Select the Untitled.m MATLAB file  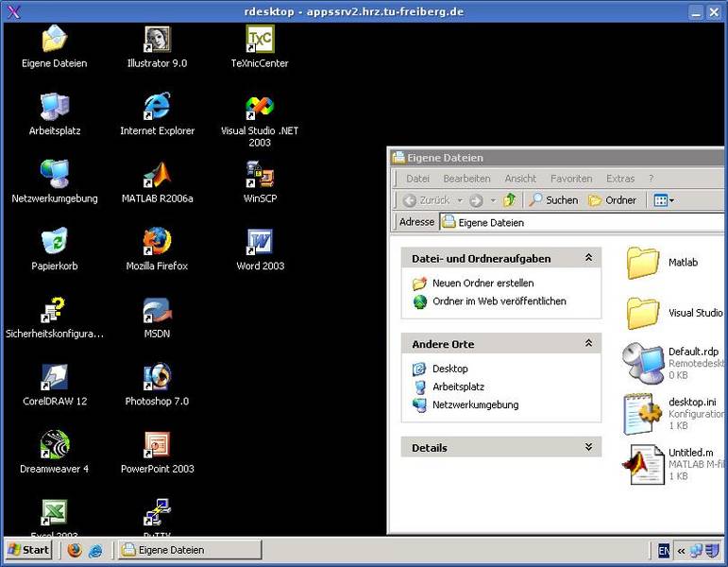click(672, 464)
